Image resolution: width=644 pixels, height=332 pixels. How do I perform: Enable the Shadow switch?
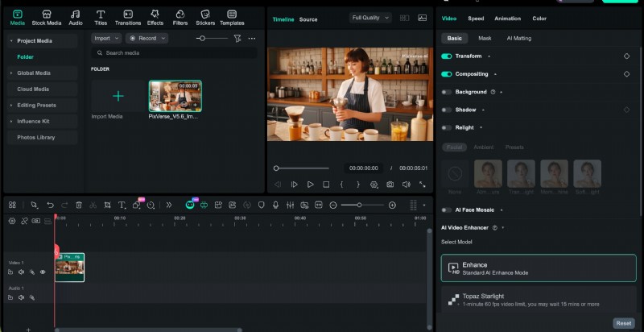[447, 110]
